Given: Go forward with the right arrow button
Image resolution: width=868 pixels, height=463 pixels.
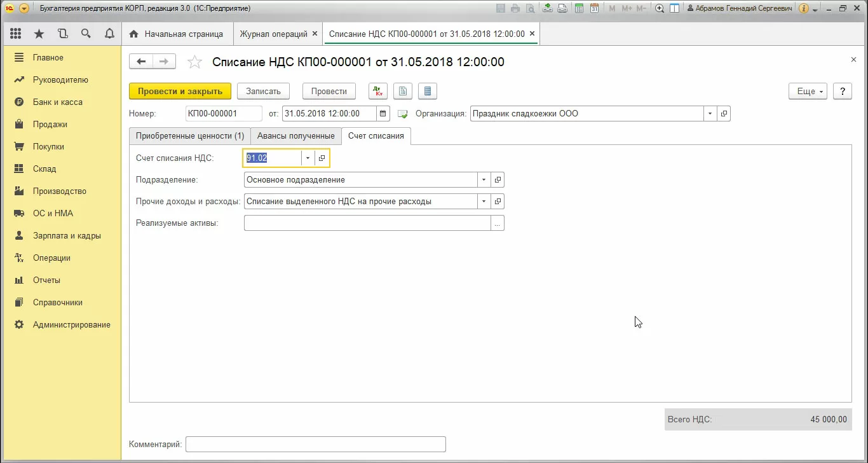Looking at the screenshot, I should click(164, 61).
